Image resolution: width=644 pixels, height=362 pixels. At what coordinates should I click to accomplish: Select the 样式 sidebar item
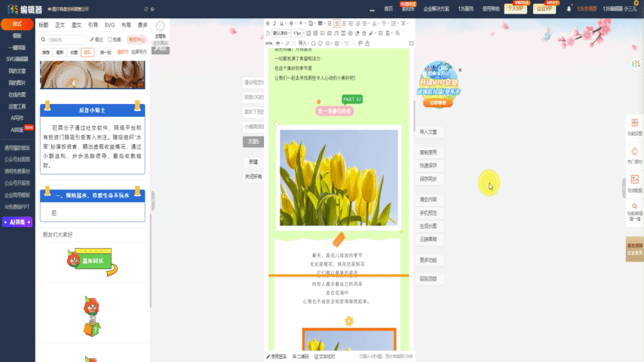(17, 24)
